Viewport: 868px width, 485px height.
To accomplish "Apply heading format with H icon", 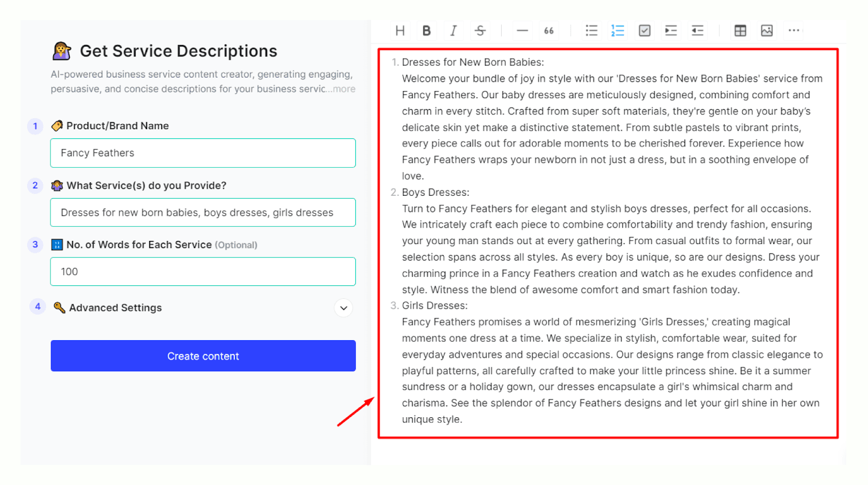I will (400, 30).
